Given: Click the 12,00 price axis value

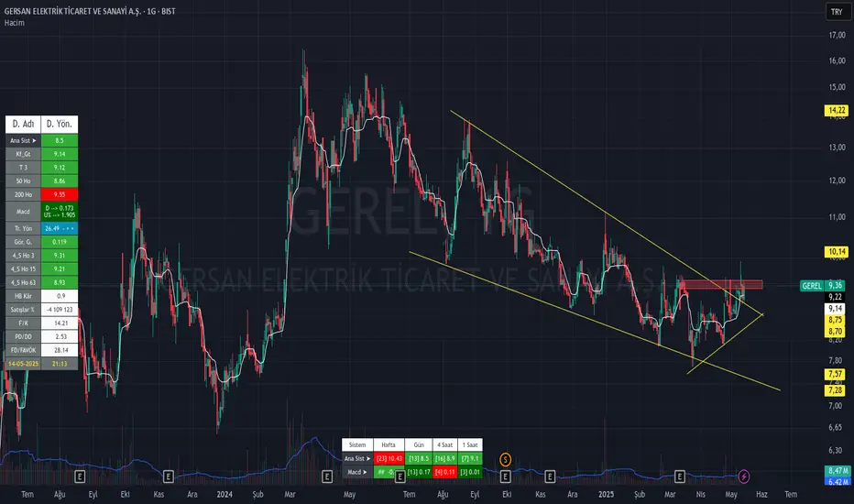Looking at the screenshot, I should pyautogui.click(x=837, y=181).
